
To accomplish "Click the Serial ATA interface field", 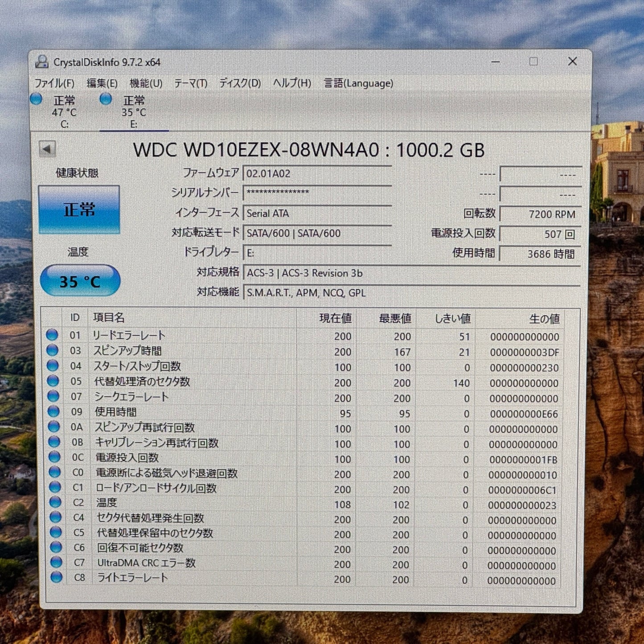I will pyautogui.click(x=317, y=213).
